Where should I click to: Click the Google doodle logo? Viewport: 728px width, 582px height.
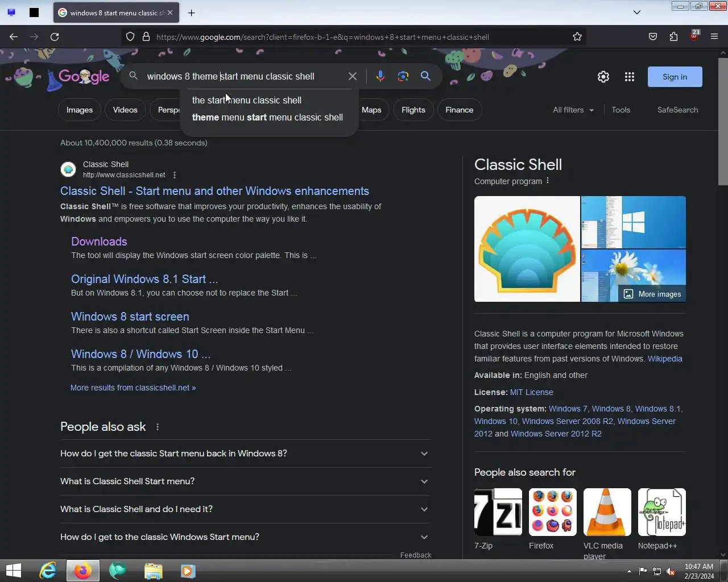pyautogui.click(x=83, y=77)
